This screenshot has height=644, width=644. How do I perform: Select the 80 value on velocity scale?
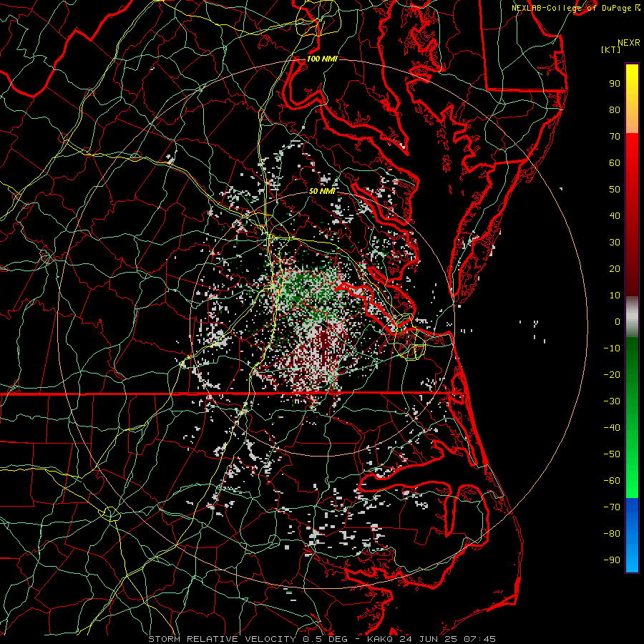tap(615, 109)
